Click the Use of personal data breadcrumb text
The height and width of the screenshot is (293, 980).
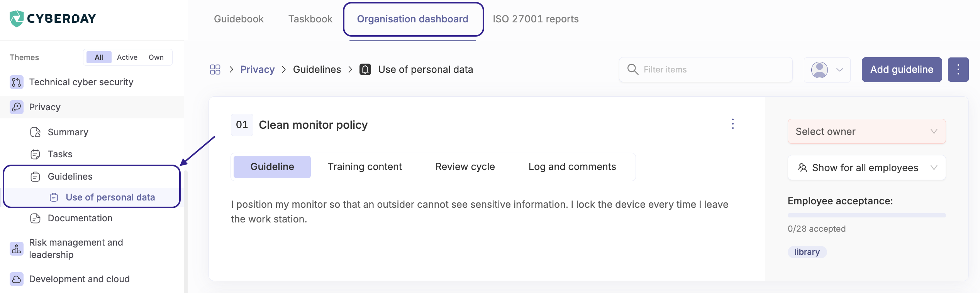click(426, 69)
